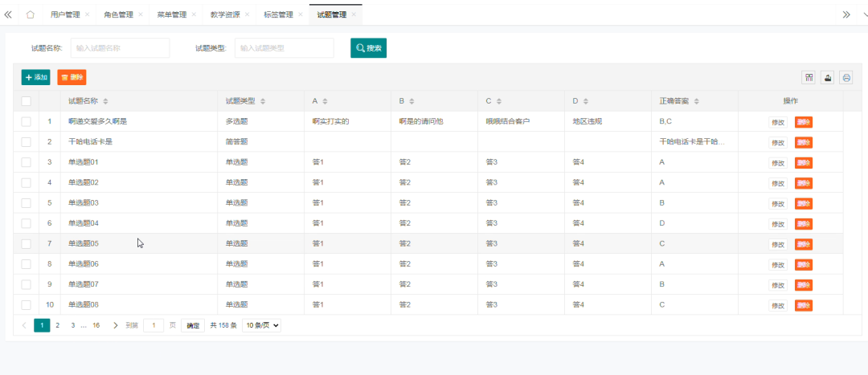Go to page 16
868x375 pixels.
click(x=96, y=325)
